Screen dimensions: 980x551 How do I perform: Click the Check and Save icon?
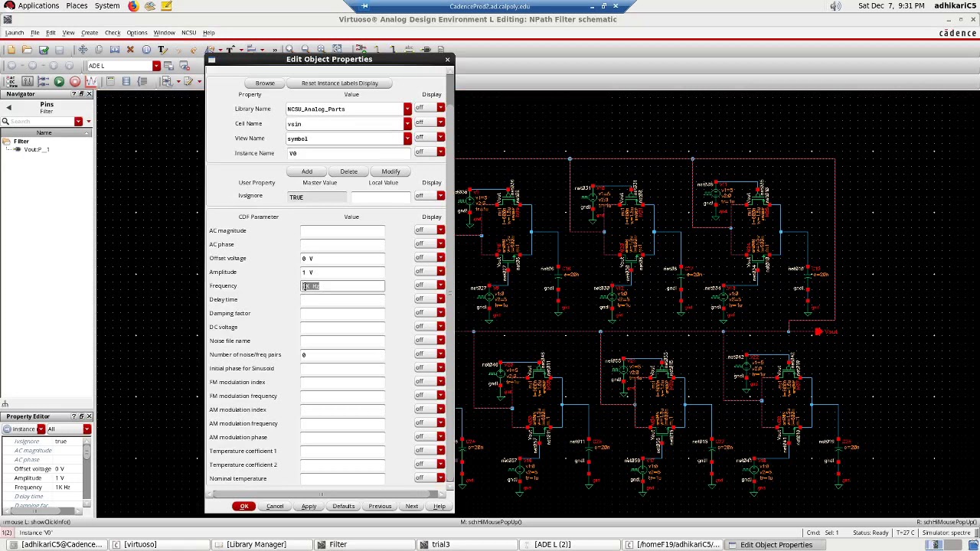pyautogui.click(x=44, y=50)
